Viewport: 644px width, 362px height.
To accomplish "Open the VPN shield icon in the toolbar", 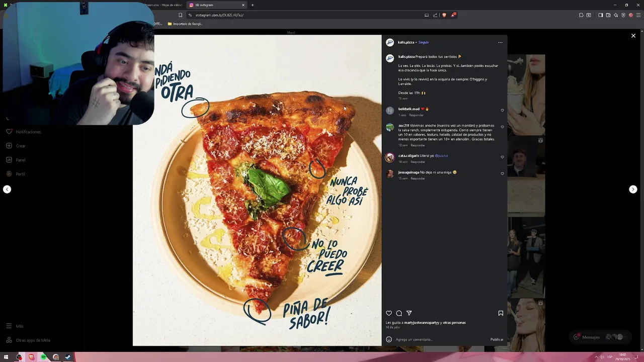I will coord(623,15).
